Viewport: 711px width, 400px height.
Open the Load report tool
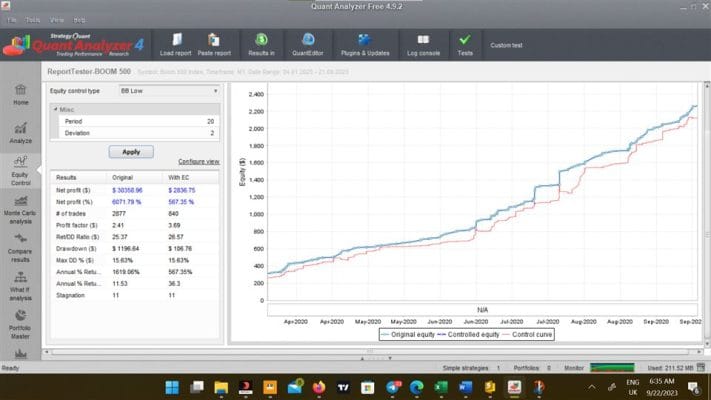click(175, 44)
